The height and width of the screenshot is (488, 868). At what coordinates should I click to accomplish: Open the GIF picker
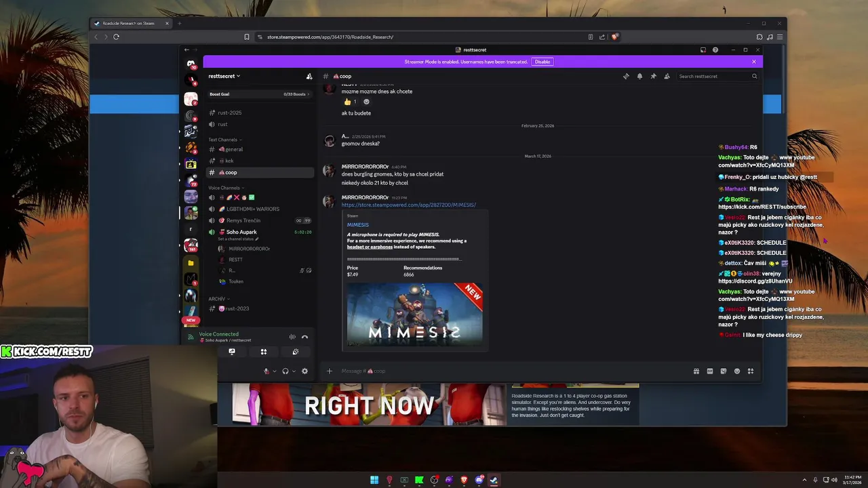710,371
